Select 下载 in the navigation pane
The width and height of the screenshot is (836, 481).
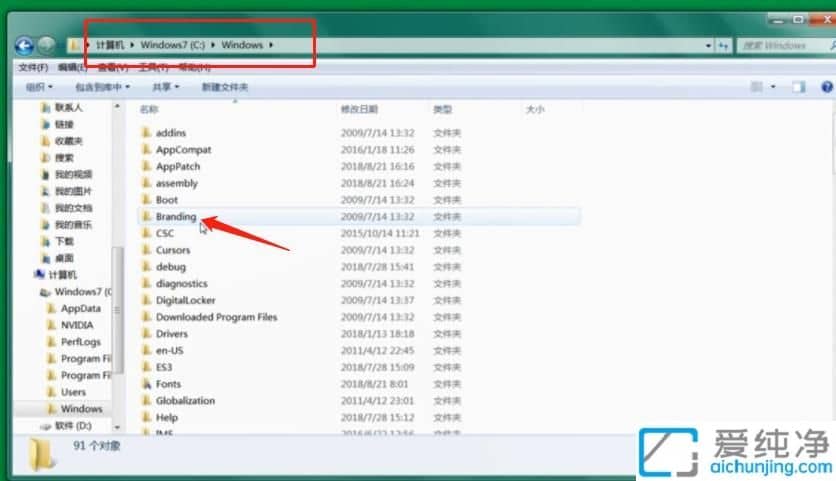tap(64, 242)
